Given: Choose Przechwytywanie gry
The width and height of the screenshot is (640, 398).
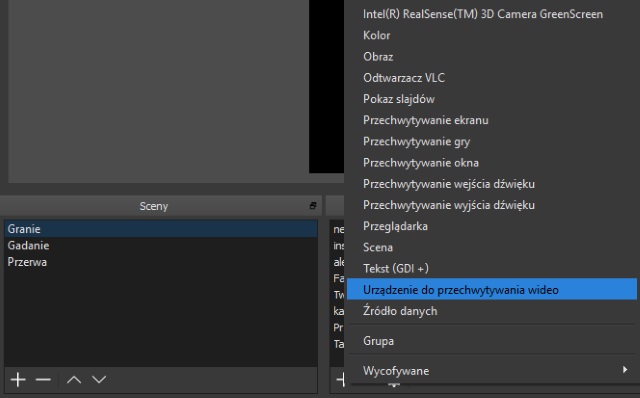Looking at the screenshot, I should tap(492, 142).
